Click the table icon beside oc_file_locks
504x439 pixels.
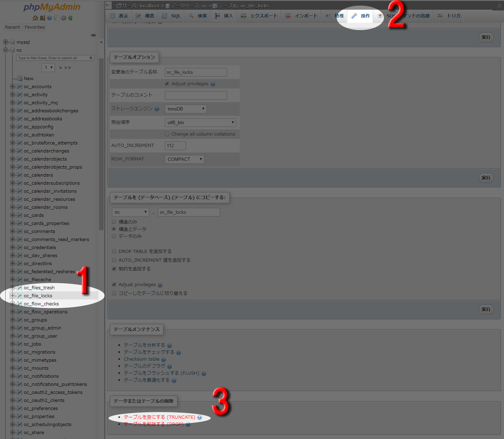(x=20, y=296)
